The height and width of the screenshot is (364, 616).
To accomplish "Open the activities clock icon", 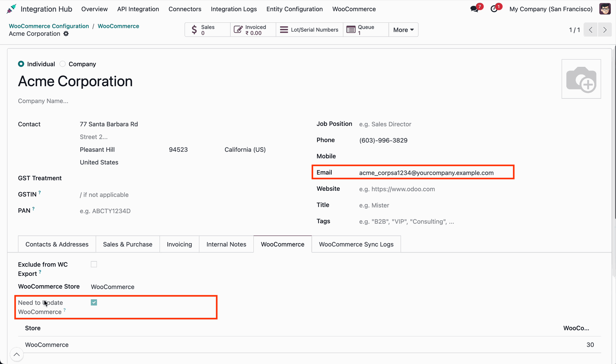I will click(494, 9).
